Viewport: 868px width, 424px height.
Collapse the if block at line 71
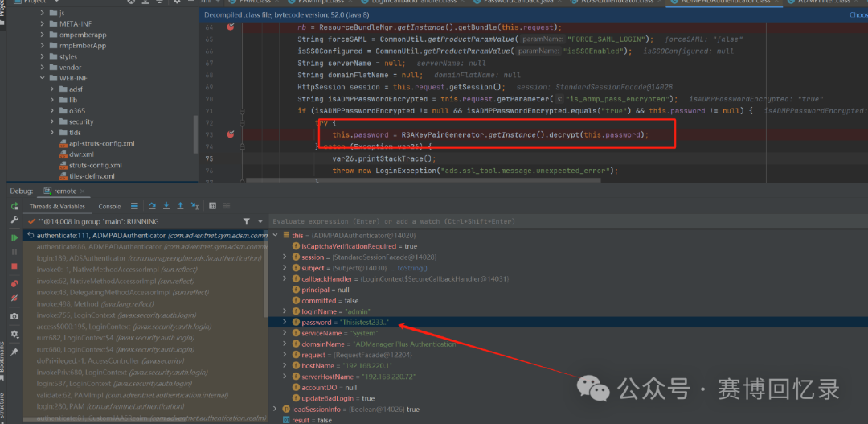pyautogui.click(x=242, y=111)
